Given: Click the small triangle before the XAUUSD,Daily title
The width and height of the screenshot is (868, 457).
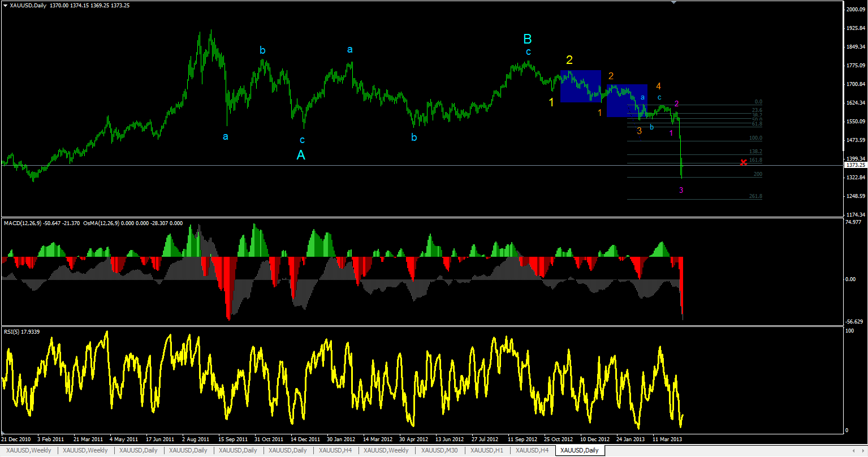Looking at the screenshot, I should coord(5,5).
